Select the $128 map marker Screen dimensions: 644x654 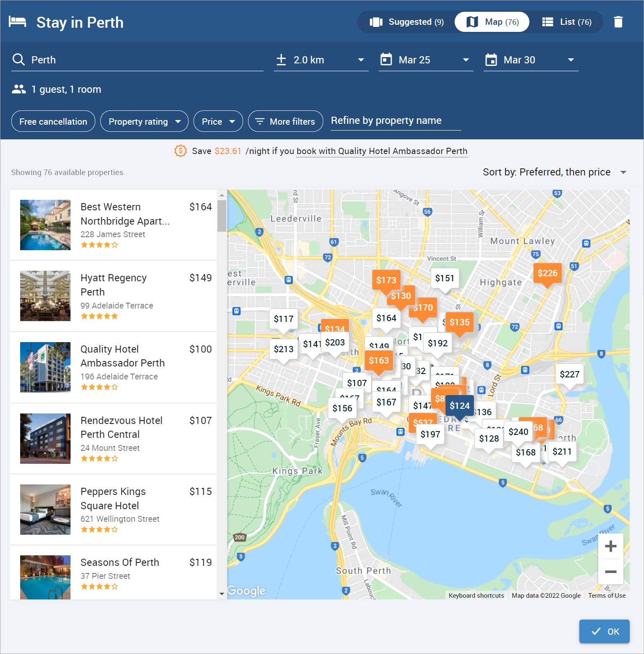(489, 439)
